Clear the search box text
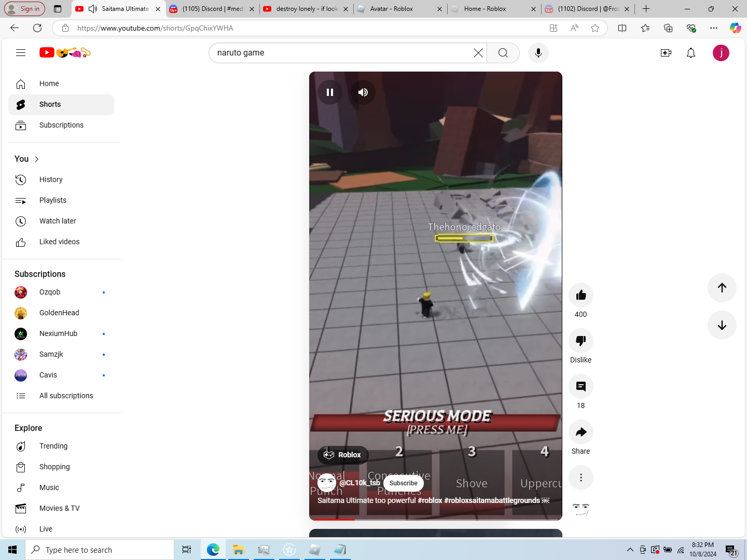Screen dimensions: 747x560 (x=478, y=52)
